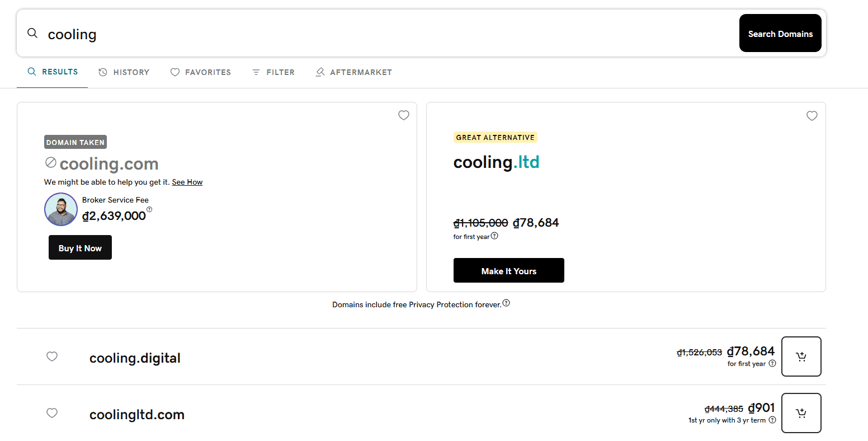This screenshot has height=441, width=868.
Task: Click the See How link
Action: click(x=187, y=182)
